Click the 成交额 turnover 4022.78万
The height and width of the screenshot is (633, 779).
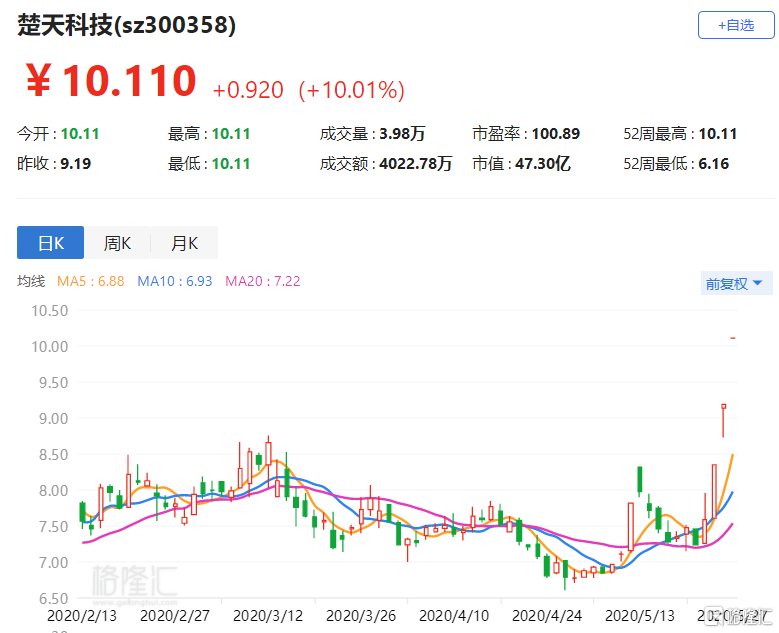pyautogui.click(x=416, y=163)
